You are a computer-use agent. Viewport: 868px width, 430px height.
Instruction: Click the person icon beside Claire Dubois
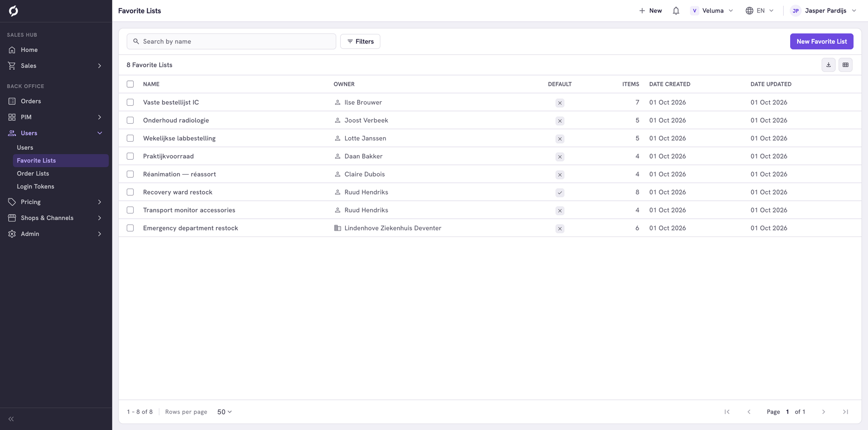click(338, 174)
